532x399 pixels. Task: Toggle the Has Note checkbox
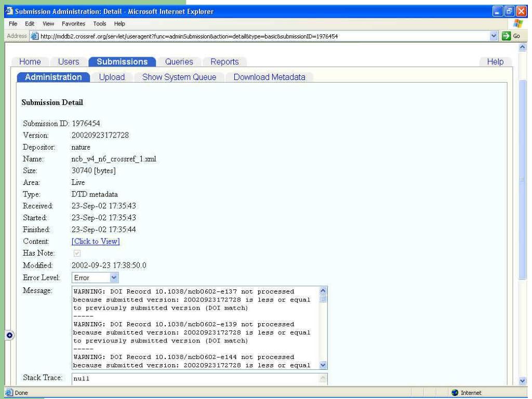[77, 254]
